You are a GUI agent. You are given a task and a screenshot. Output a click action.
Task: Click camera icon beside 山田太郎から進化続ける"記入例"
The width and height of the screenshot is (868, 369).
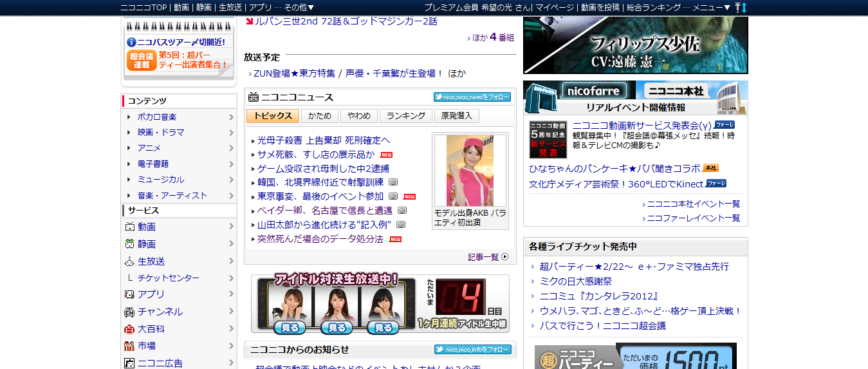coord(401,225)
